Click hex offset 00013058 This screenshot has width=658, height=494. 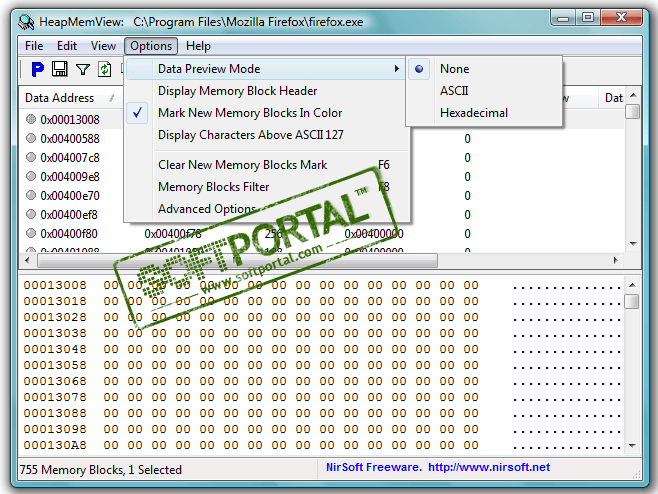[x=55, y=365]
